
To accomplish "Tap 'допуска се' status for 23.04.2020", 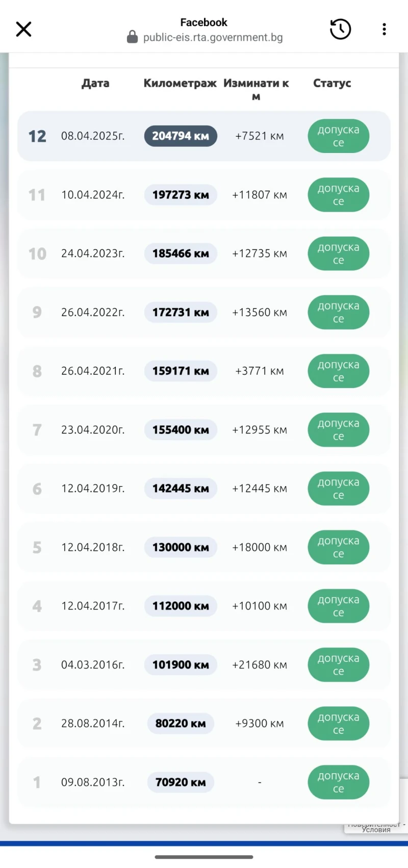I will click(338, 430).
